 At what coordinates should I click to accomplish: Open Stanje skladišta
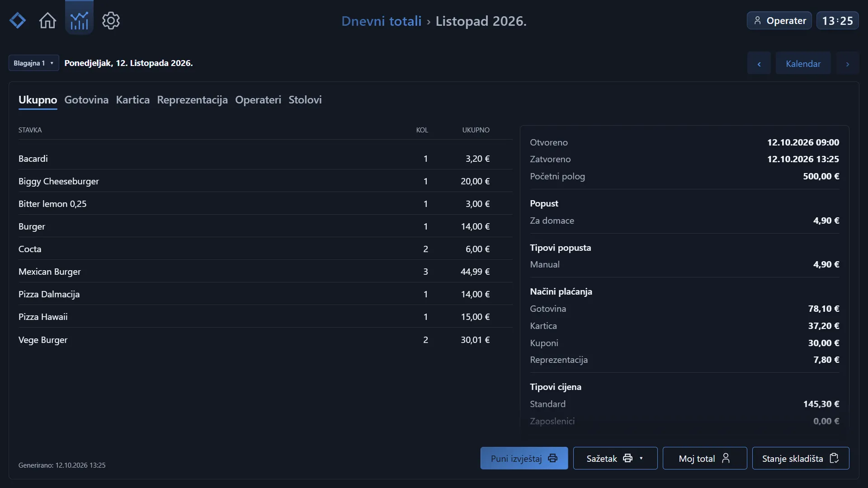coord(801,458)
